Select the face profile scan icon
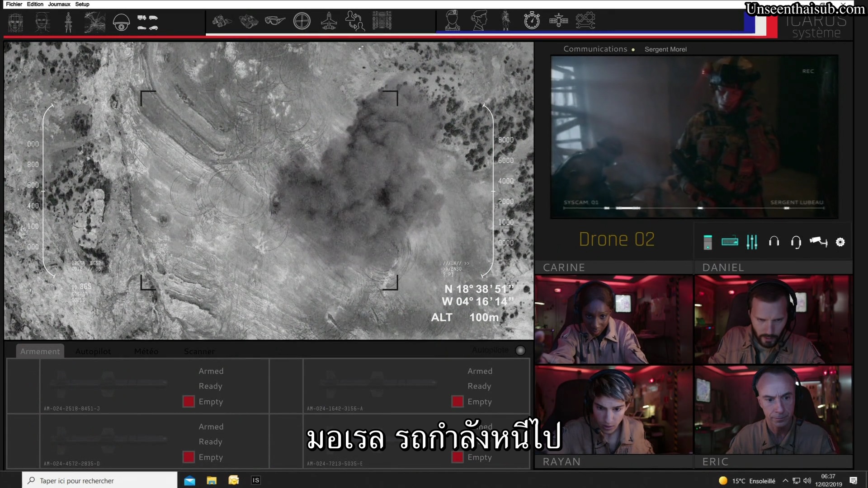The width and height of the screenshot is (868, 488). 42,22
